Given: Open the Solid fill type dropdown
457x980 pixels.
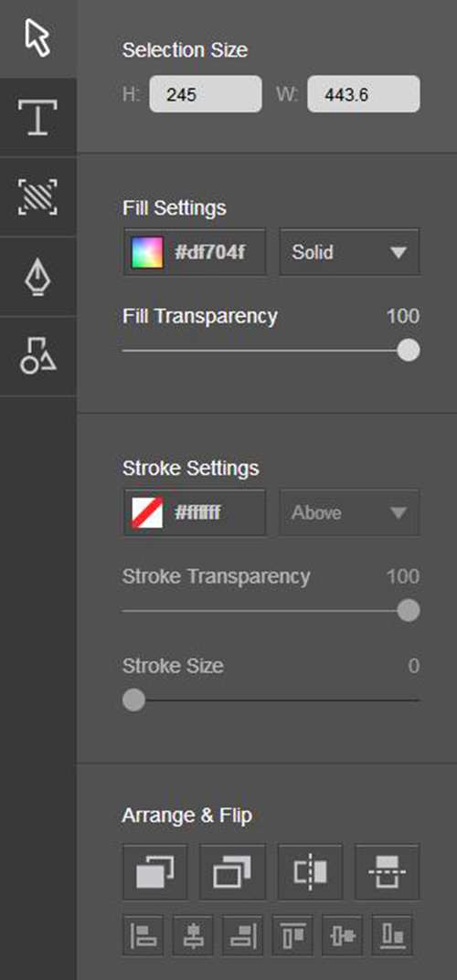Looking at the screenshot, I should 349,252.
